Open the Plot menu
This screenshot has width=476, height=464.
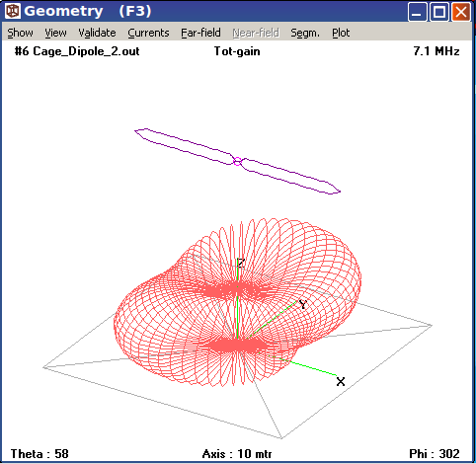click(x=341, y=33)
